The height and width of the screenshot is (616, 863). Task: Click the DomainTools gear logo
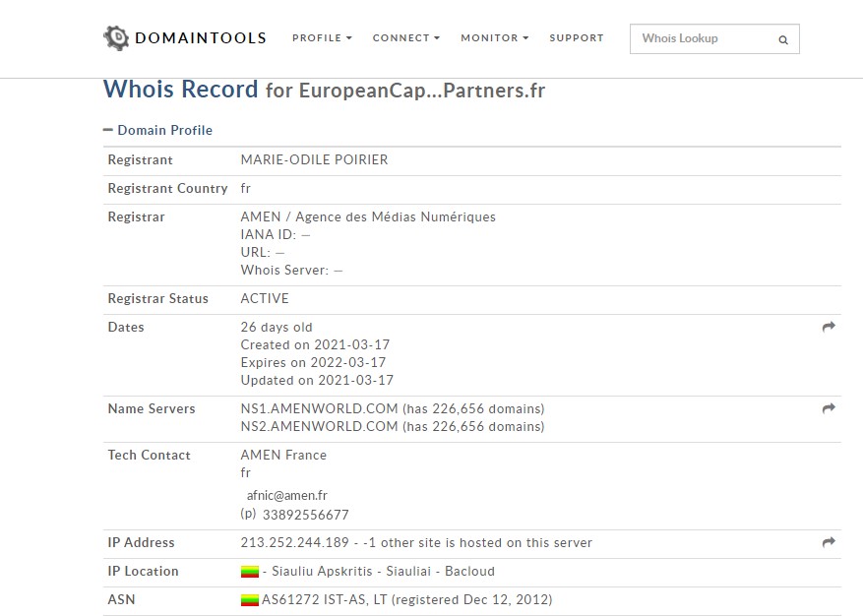(x=115, y=37)
